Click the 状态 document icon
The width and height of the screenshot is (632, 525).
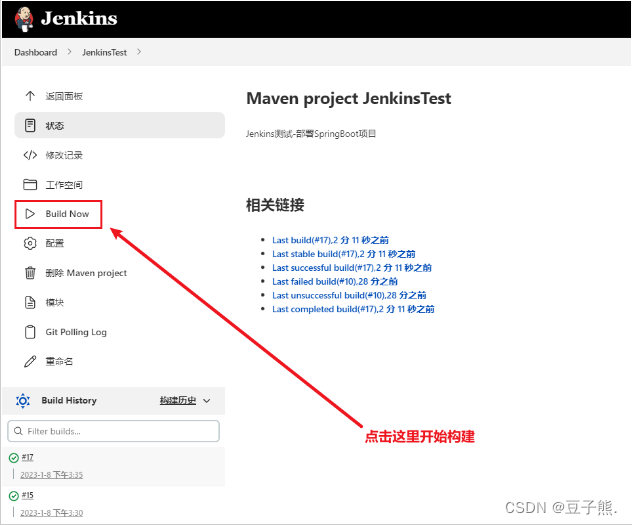[30, 125]
